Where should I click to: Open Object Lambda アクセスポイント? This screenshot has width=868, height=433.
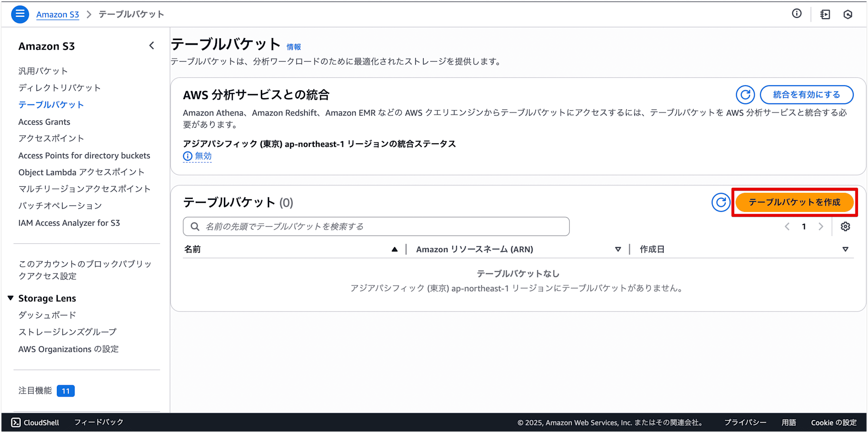coord(81,172)
